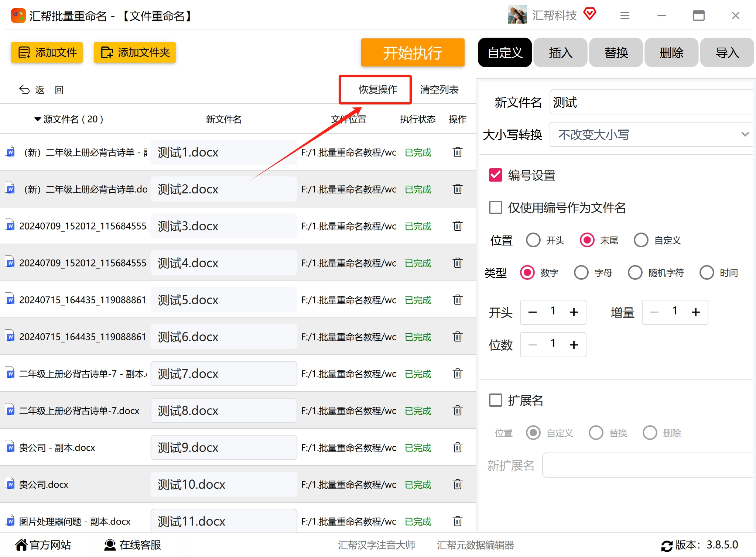The image size is (756, 557).
Task: Increase the 位数 value with plus
Action: [x=574, y=345]
